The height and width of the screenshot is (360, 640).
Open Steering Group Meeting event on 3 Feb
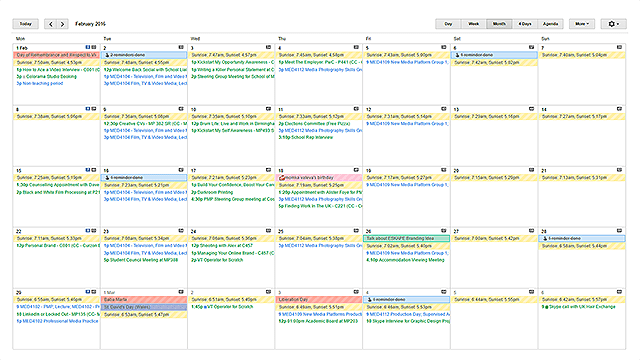point(233,76)
